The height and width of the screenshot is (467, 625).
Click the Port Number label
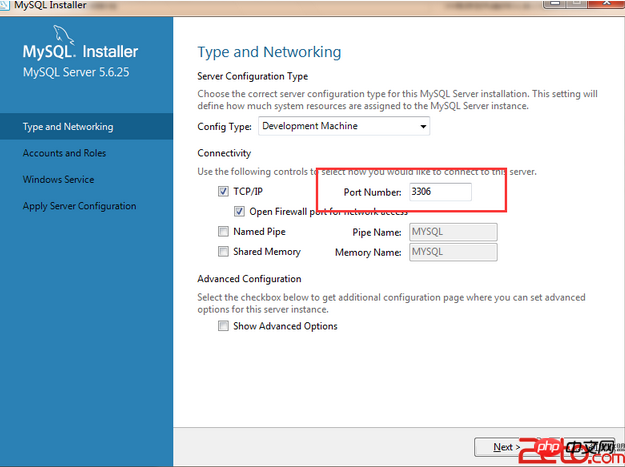click(372, 192)
